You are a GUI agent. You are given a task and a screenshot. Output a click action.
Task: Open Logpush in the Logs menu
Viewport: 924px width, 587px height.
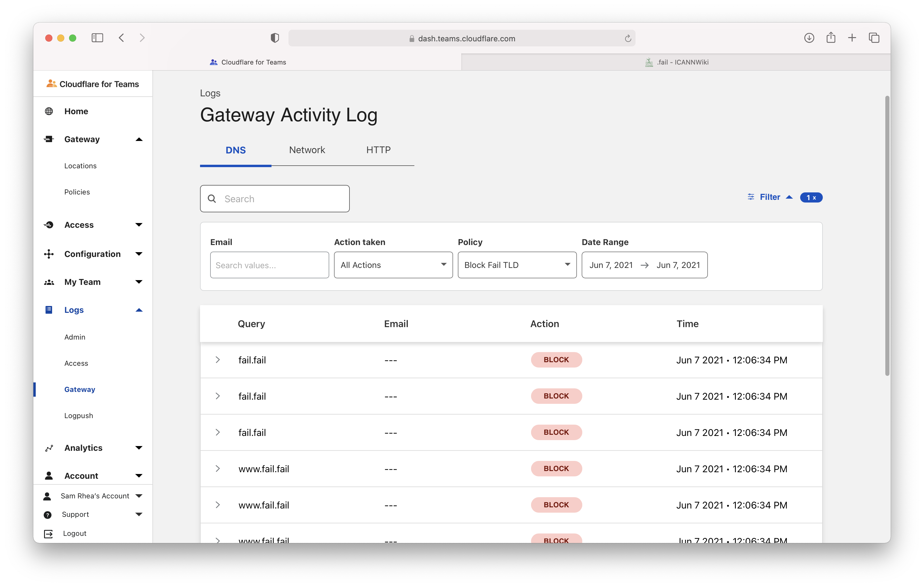78,416
